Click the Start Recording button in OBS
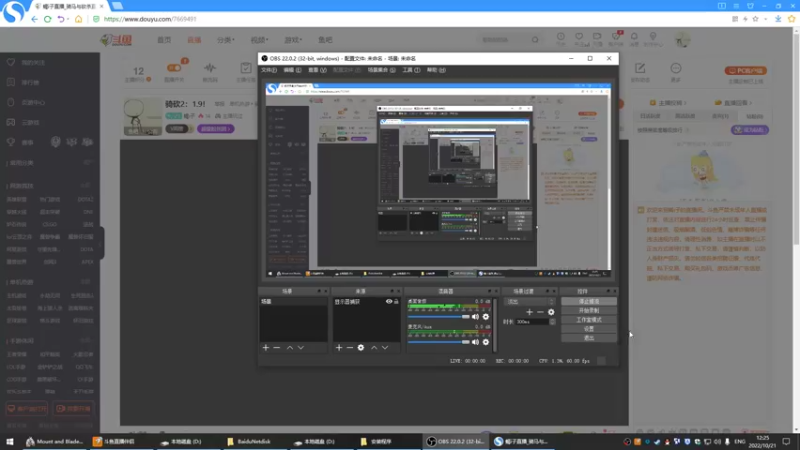Image resolution: width=800 pixels, height=450 pixels. [x=589, y=310]
